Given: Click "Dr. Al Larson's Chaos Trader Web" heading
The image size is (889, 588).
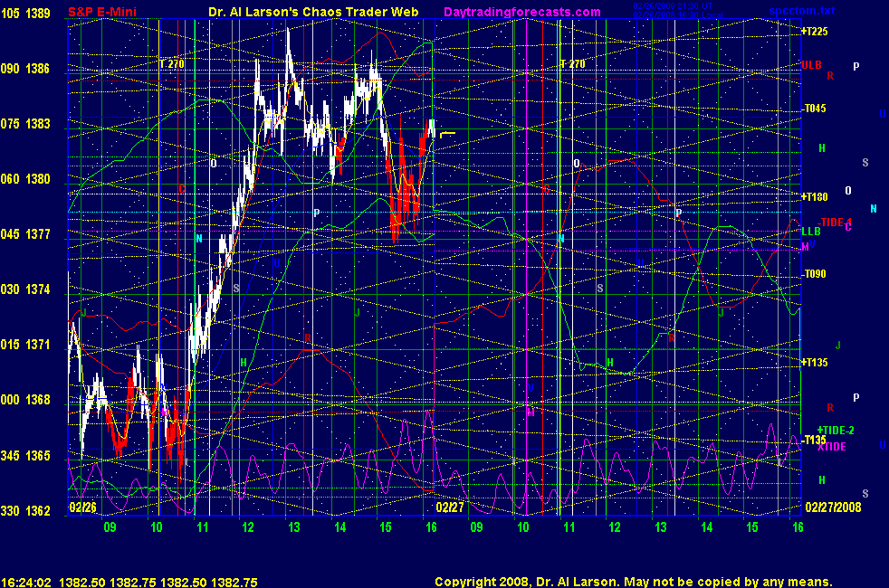Looking at the screenshot, I should (x=313, y=12).
